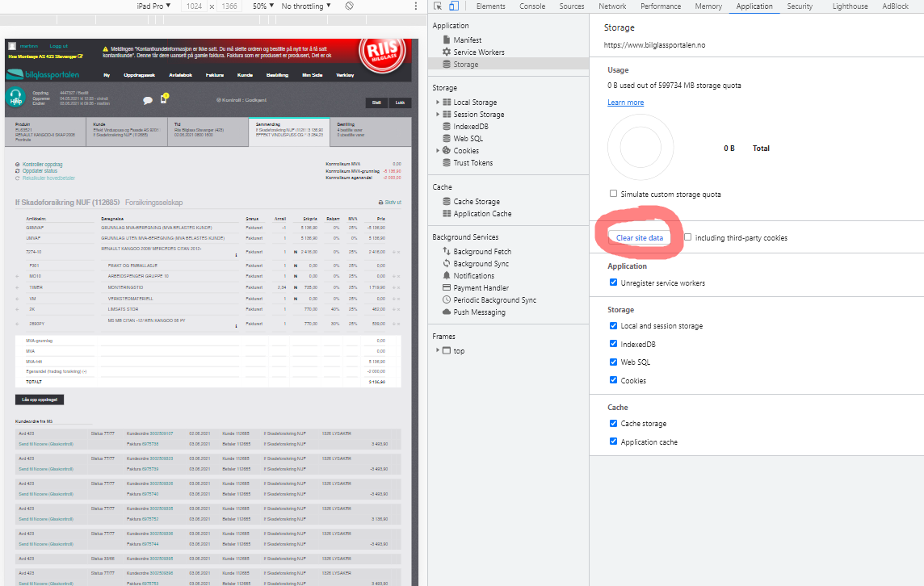Follow the Learn more link
Image resolution: width=924 pixels, height=586 pixels.
pos(625,102)
